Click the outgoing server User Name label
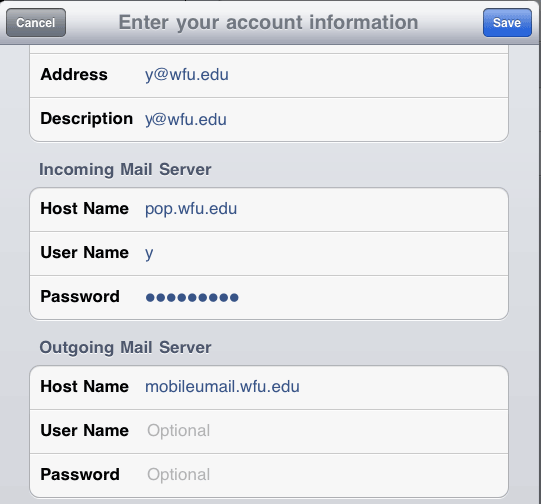Screen dimensions: 541x504 click(85, 431)
